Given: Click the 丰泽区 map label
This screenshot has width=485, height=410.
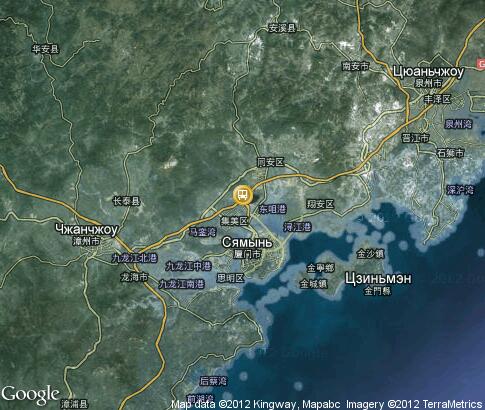Looking at the screenshot, I should 437,99.
